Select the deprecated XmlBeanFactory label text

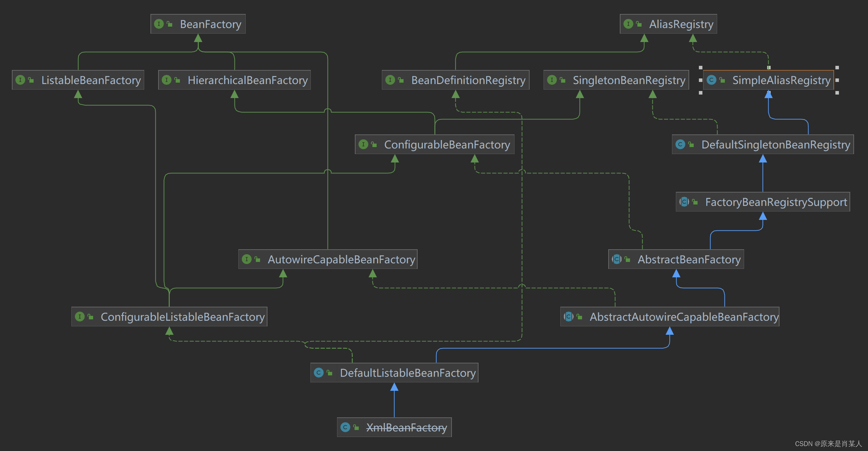[x=407, y=428]
